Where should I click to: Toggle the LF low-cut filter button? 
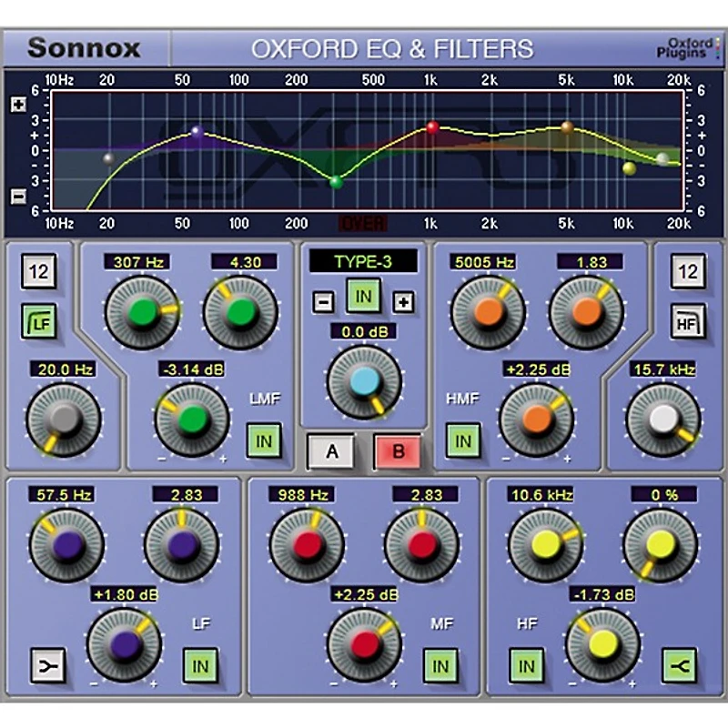pos(39,322)
